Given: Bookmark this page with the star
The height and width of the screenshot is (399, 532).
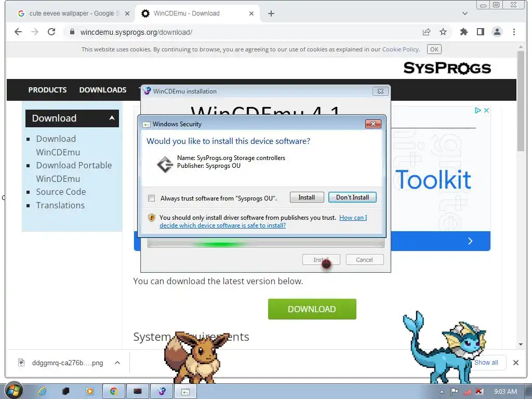Looking at the screenshot, I should coord(443,32).
